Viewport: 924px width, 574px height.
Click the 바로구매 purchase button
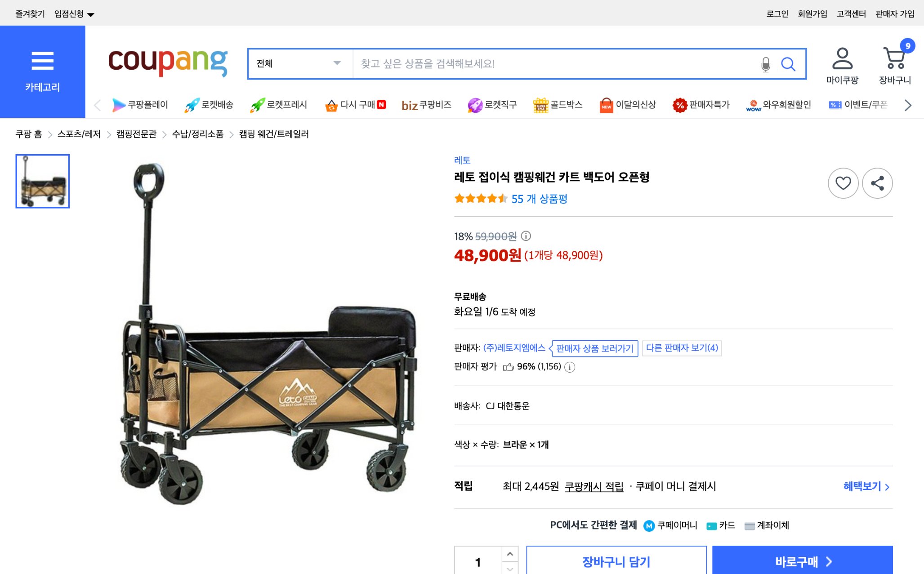[803, 561]
